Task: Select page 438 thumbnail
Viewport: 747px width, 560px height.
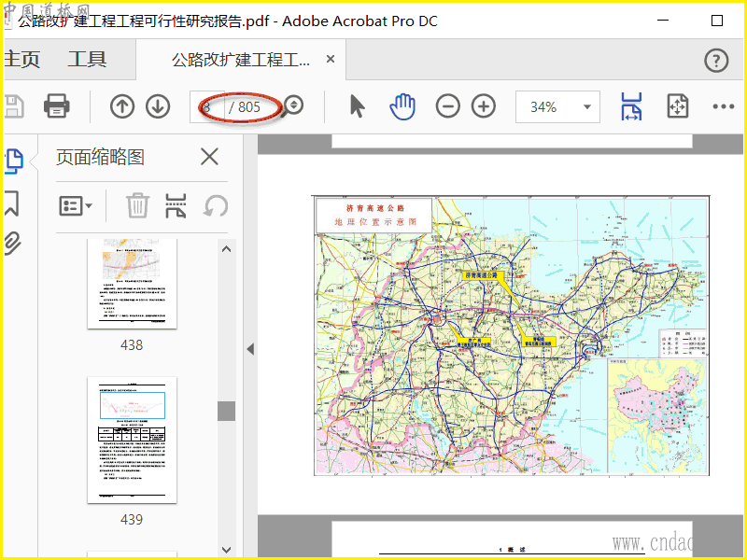Action: 132,284
